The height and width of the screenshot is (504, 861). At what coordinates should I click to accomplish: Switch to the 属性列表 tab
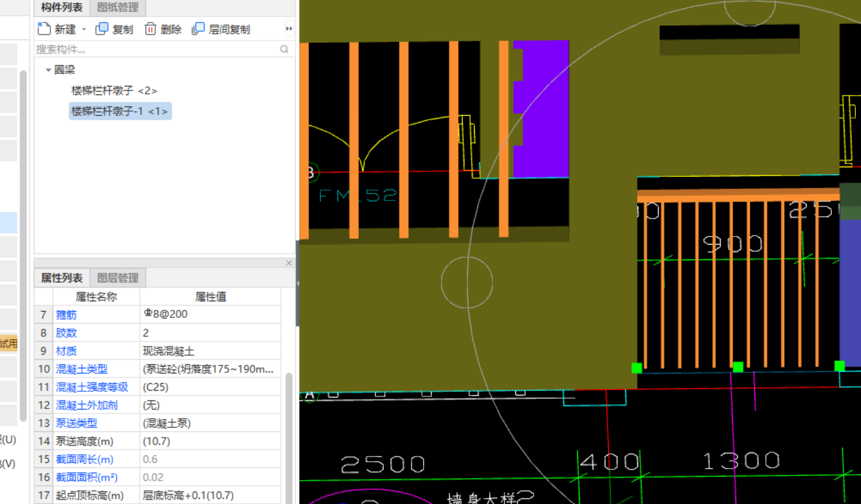coord(61,278)
